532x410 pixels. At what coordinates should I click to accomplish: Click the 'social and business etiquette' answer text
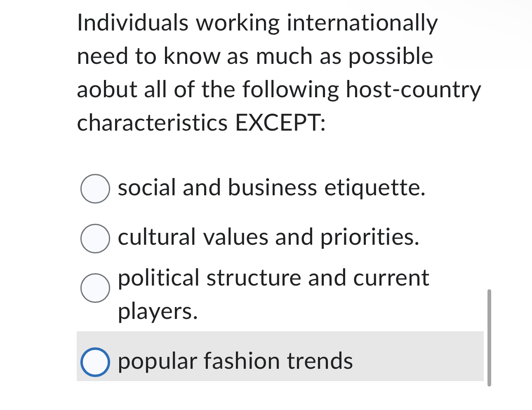[x=271, y=188]
